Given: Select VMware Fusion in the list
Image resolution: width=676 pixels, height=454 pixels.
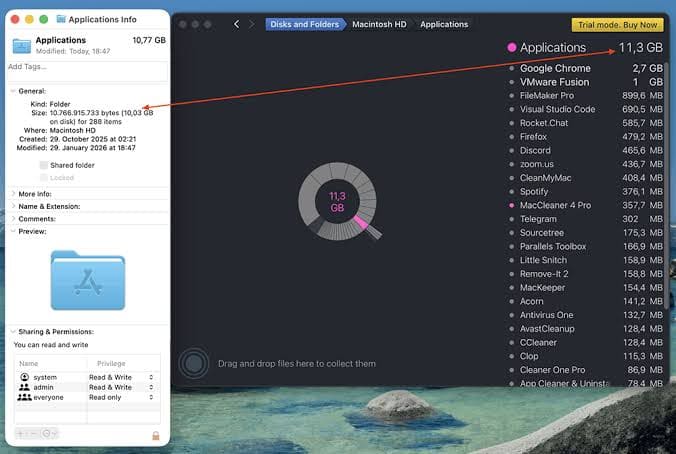Looking at the screenshot, I should [586, 82].
